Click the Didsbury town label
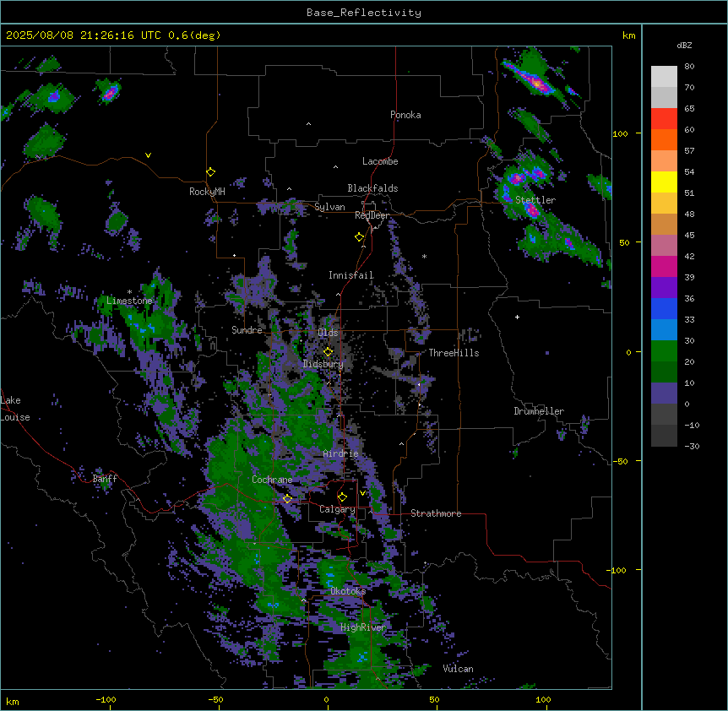This screenshot has height=711, width=728. coord(323,364)
